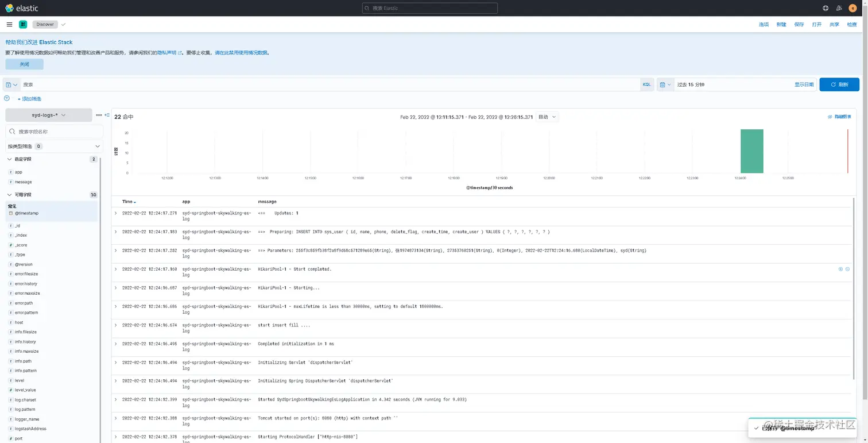Filter out value on HikariPool Start completed row
Viewport: 868px width, 443px height.
click(847, 269)
